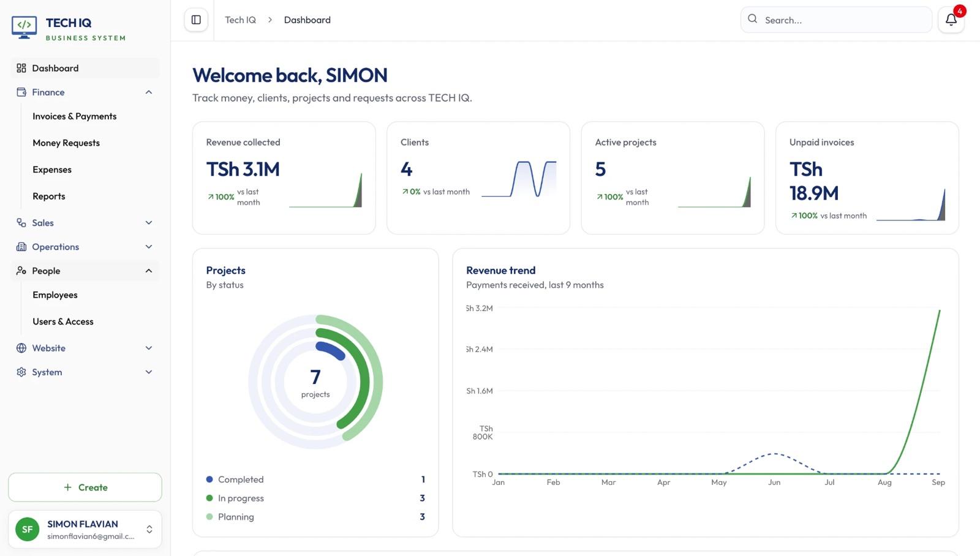
Task: Click the 'Revenue trend' heading
Action: (x=500, y=270)
